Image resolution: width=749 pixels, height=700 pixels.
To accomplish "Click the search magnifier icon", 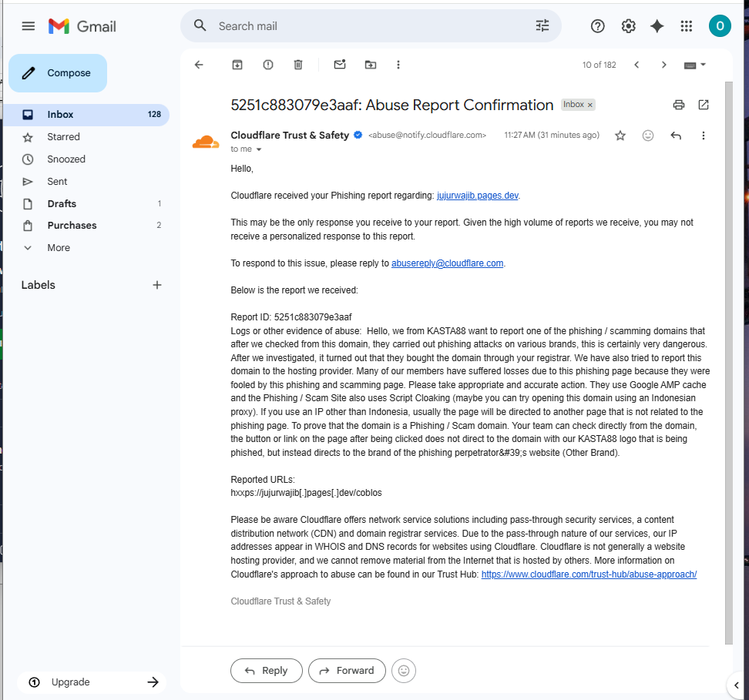I will point(200,25).
